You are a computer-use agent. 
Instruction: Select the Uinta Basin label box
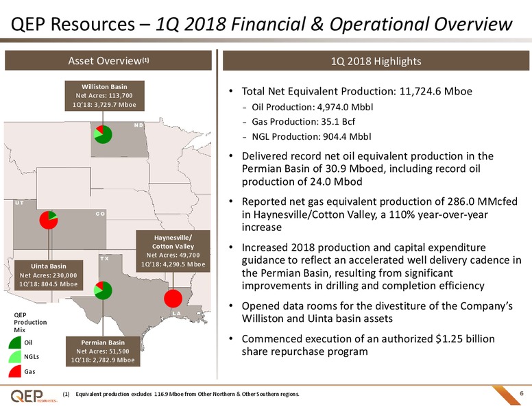(49, 275)
